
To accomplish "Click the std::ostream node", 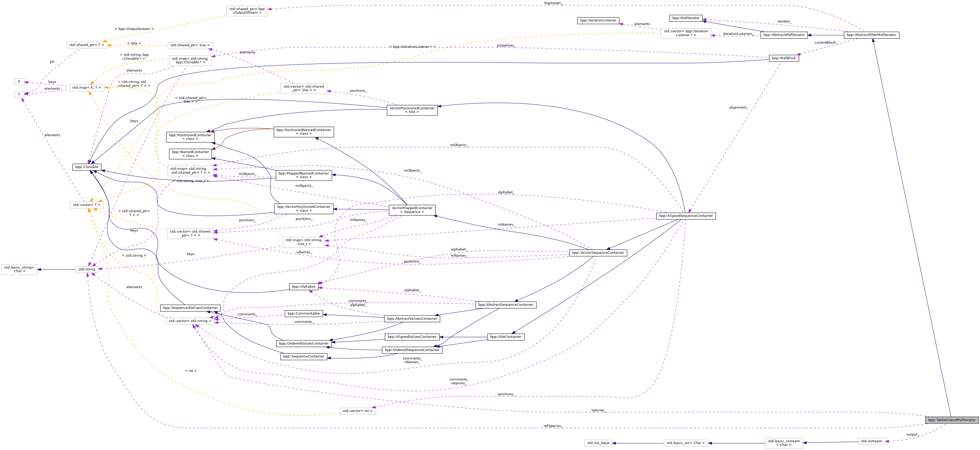I will [871, 441].
